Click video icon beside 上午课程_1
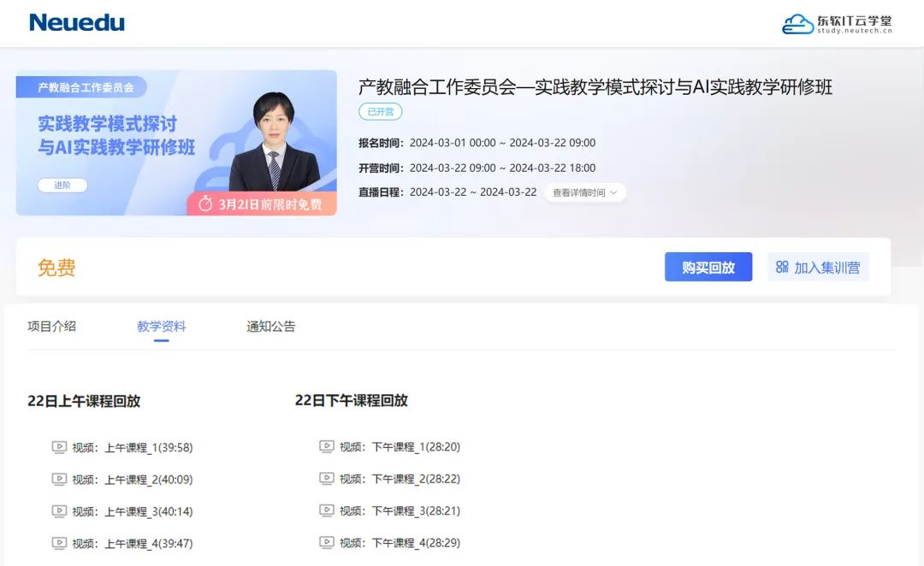Image resolution: width=924 pixels, height=566 pixels. [59, 447]
